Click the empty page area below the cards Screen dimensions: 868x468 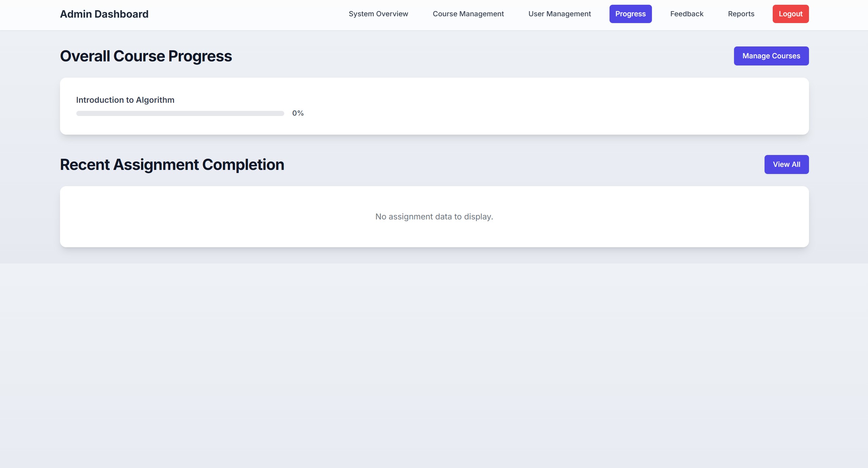click(x=434, y=356)
